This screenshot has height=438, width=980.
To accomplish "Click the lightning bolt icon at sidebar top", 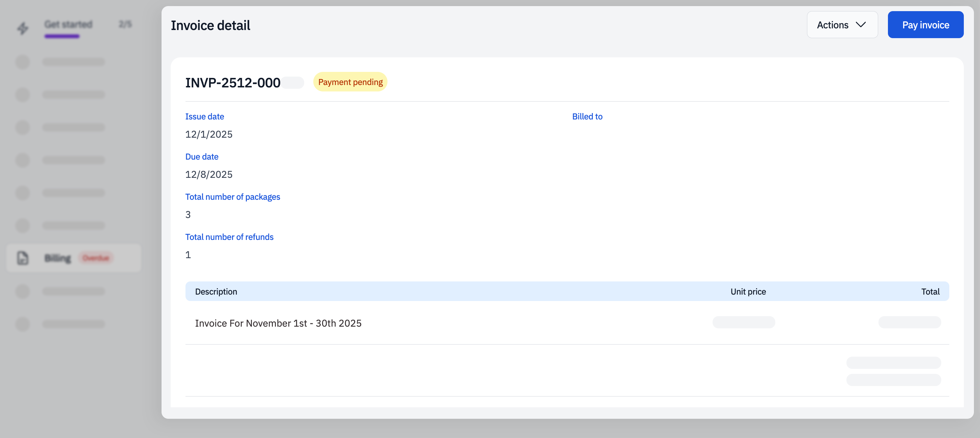I will tap(23, 28).
